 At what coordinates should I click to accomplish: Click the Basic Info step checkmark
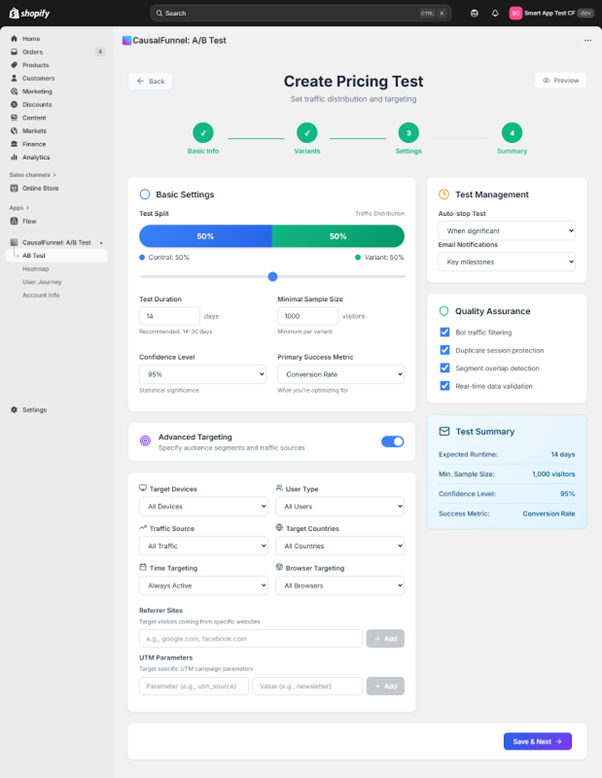(x=203, y=132)
